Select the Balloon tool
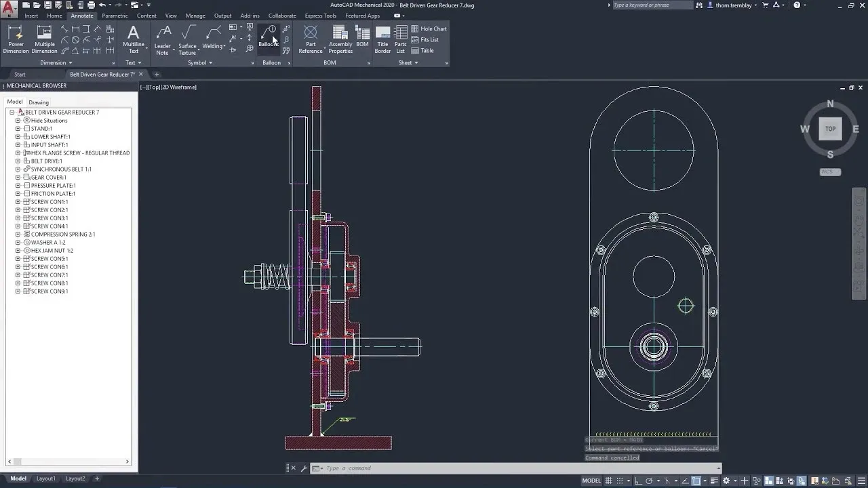This screenshot has width=868, height=488. (269, 39)
